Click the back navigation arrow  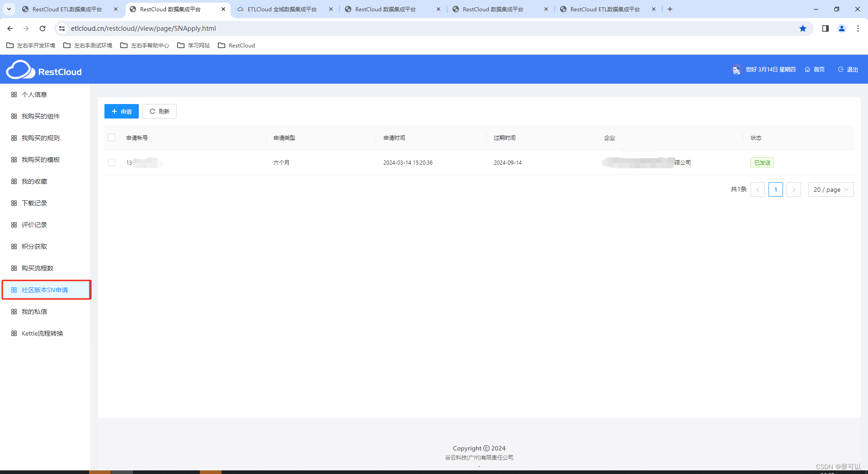point(10,28)
